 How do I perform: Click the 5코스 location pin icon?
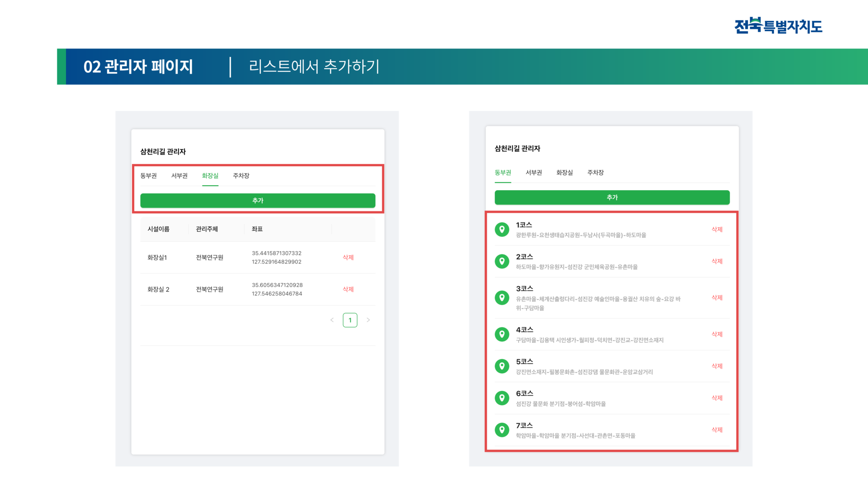(502, 366)
